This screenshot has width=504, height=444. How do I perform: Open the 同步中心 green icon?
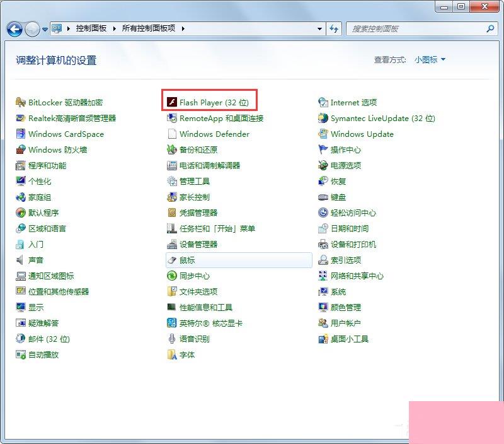[x=172, y=276]
